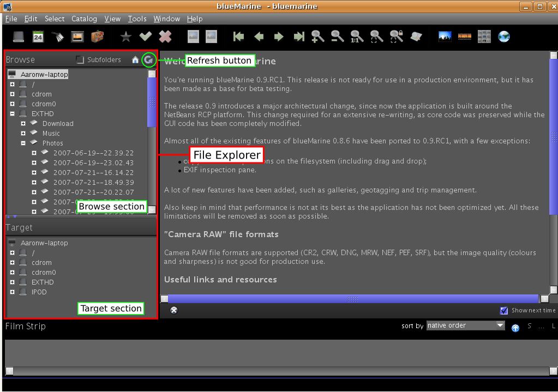Jump to the first photo arrow

[239, 37]
